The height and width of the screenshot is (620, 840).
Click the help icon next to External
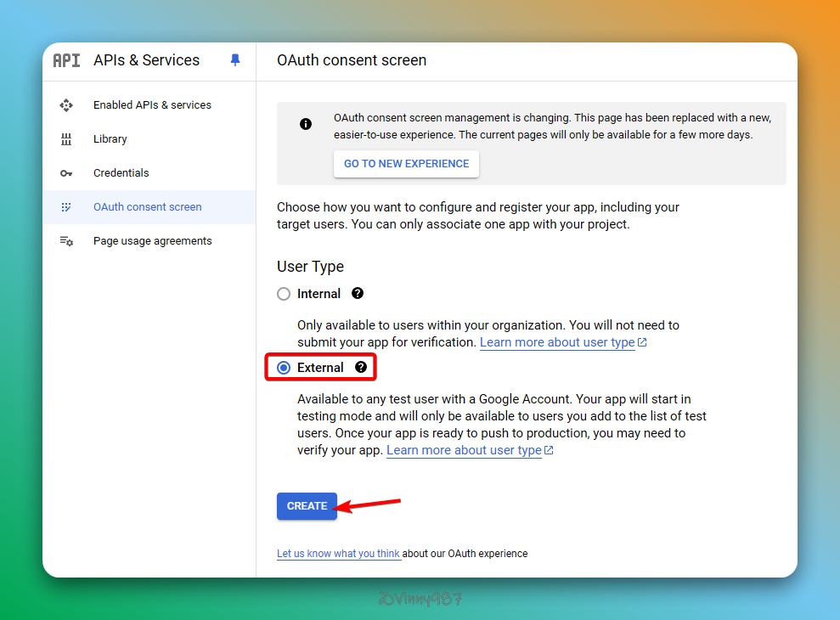pyautogui.click(x=361, y=368)
